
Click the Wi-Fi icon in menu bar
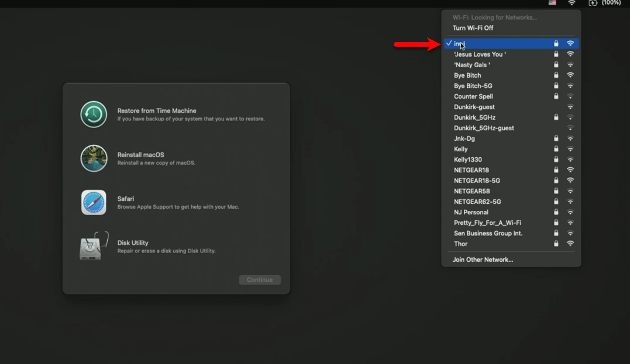(572, 3)
